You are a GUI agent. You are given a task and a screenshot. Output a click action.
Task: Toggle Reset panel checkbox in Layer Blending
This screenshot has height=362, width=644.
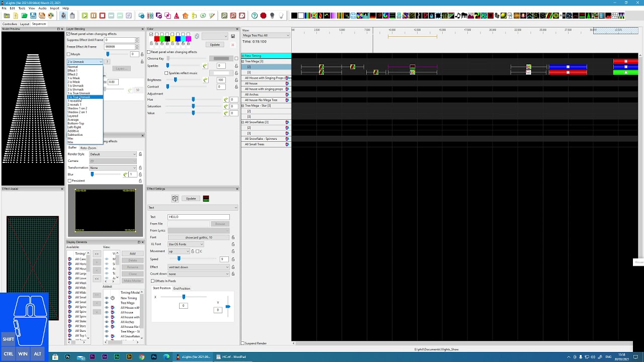(68, 34)
